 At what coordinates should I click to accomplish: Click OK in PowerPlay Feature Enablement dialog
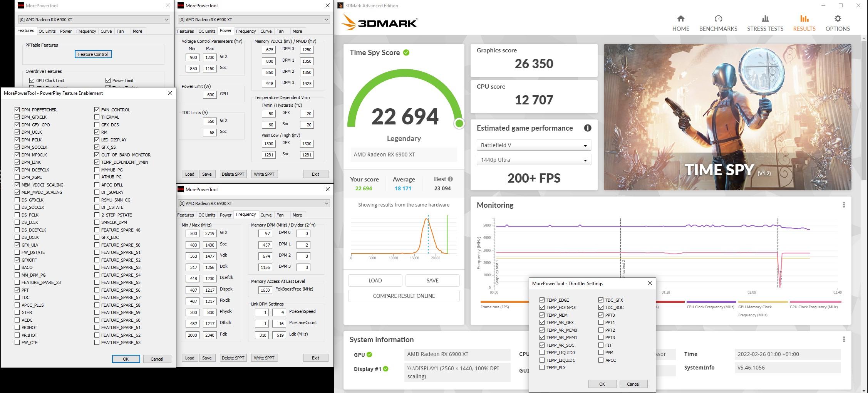click(126, 359)
